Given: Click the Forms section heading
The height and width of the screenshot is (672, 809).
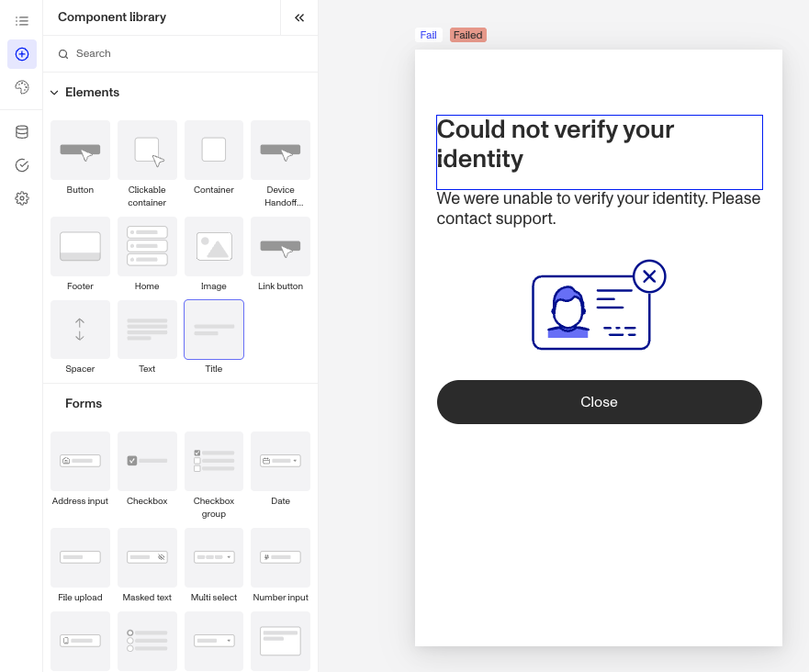Looking at the screenshot, I should pyautogui.click(x=84, y=403).
